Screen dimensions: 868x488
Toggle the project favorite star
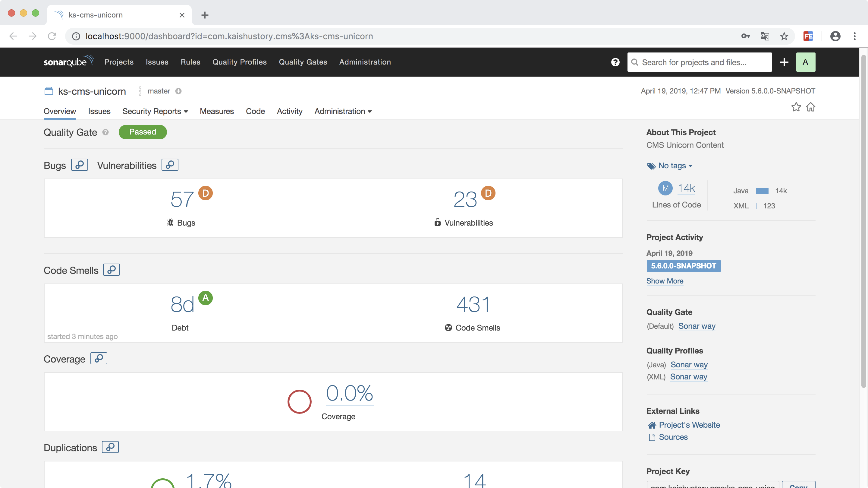796,107
